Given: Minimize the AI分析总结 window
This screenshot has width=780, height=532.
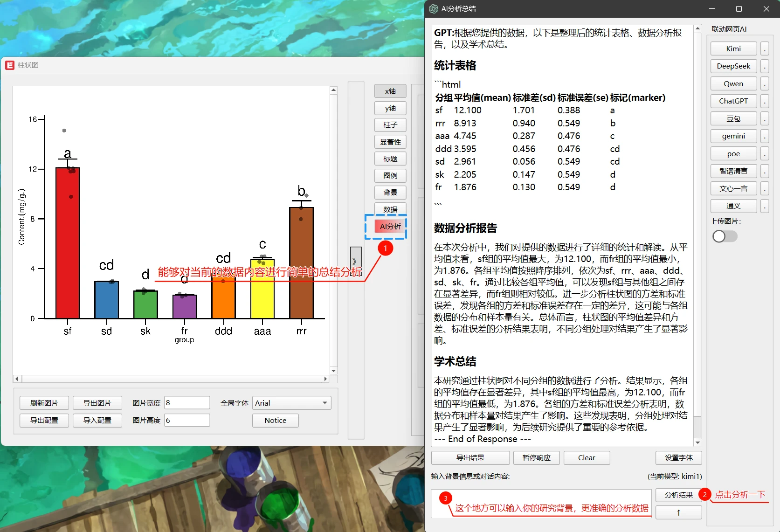Looking at the screenshot, I should pyautogui.click(x=712, y=9).
